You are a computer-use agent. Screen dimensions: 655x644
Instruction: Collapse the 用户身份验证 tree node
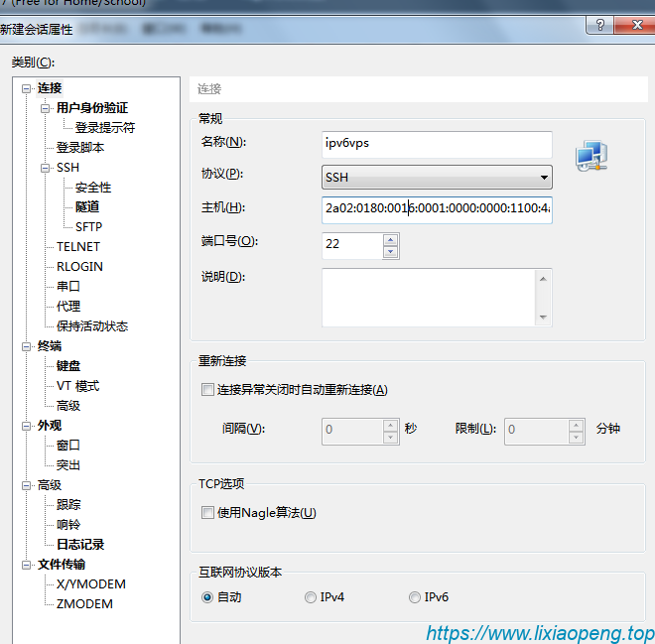click(46, 108)
